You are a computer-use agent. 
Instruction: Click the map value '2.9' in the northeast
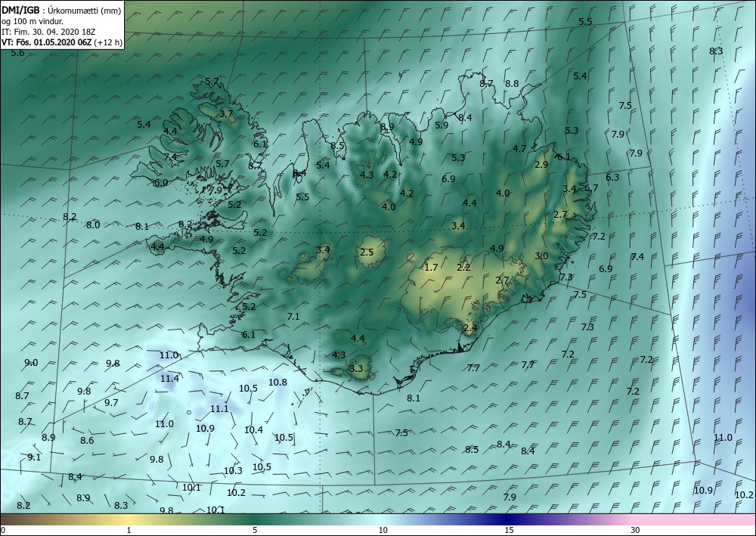coord(541,164)
